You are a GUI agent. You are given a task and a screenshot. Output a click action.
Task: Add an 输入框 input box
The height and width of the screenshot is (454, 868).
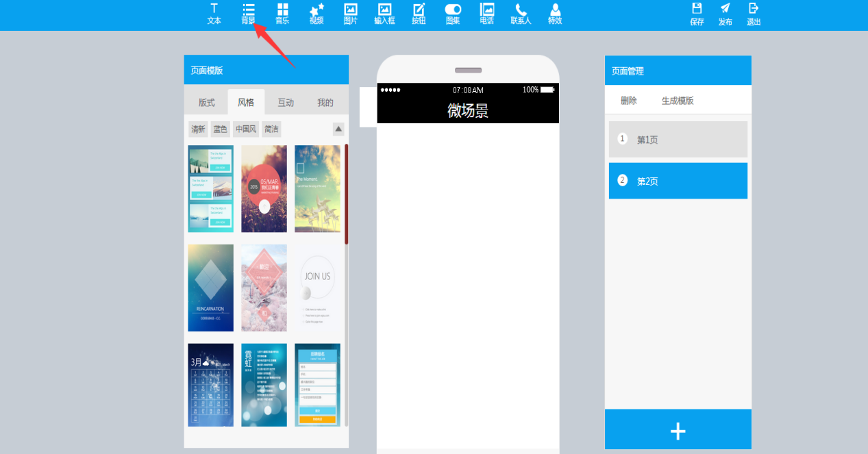[x=384, y=14]
